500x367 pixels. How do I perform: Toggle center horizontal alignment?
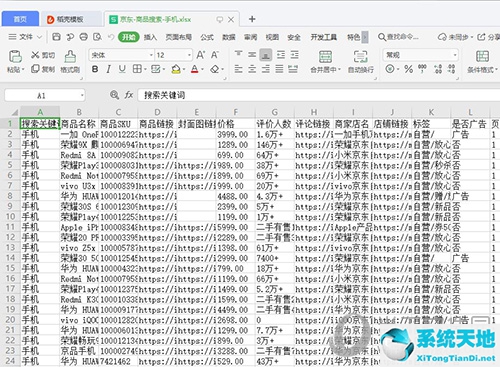pos(252,69)
